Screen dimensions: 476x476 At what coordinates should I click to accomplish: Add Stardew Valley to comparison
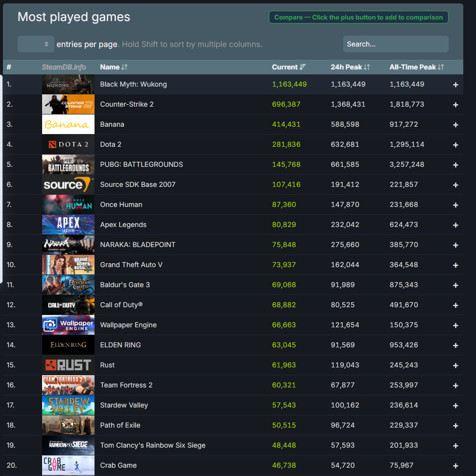point(455,405)
